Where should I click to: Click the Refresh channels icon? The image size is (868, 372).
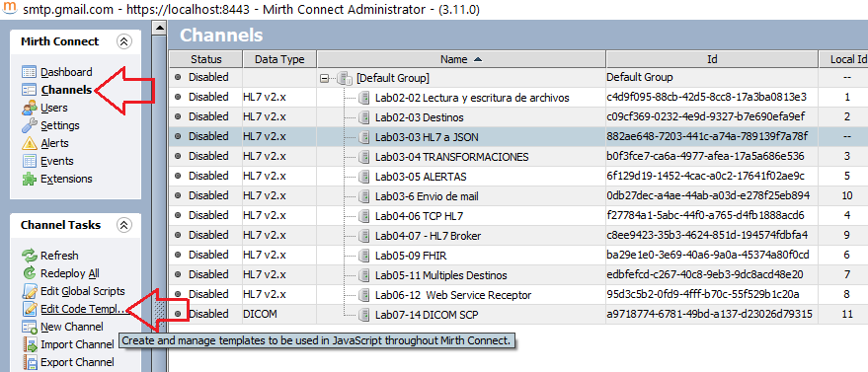pyautogui.click(x=29, y=256)
